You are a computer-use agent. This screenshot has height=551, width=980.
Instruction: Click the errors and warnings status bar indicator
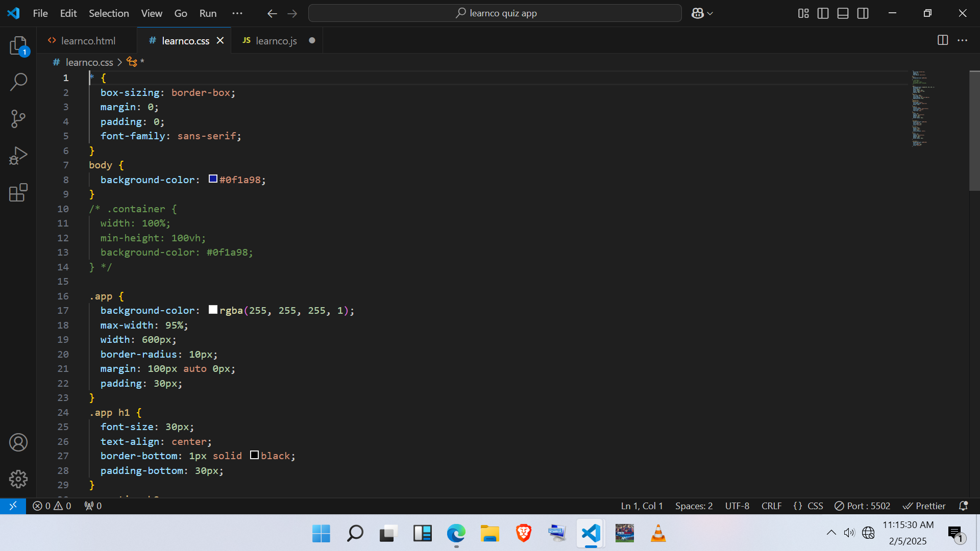point(51,506)
